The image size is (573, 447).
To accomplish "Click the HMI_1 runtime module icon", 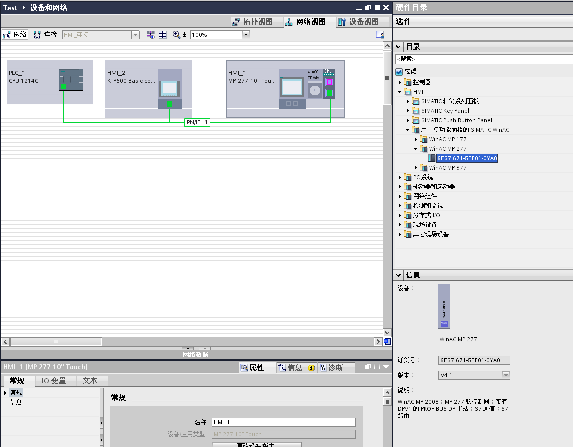I will [x=315, y=90].
